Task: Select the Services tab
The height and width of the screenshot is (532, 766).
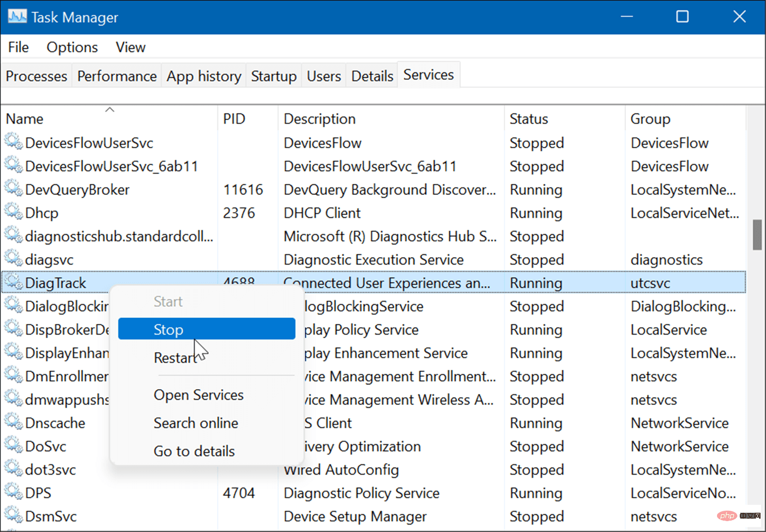Action: (x=429, y=75)
